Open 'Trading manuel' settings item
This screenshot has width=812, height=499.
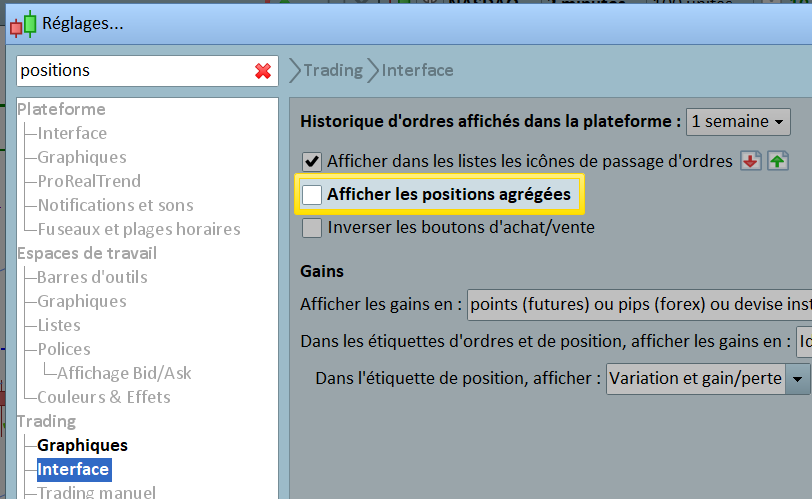[96, 492]
